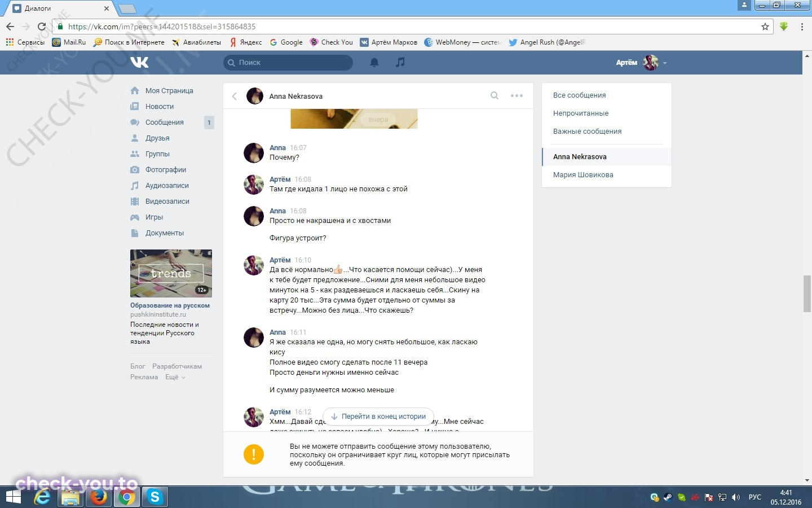Open Mail.Ru bookmark
Screen dimensions: 812x508
[69, 42]
